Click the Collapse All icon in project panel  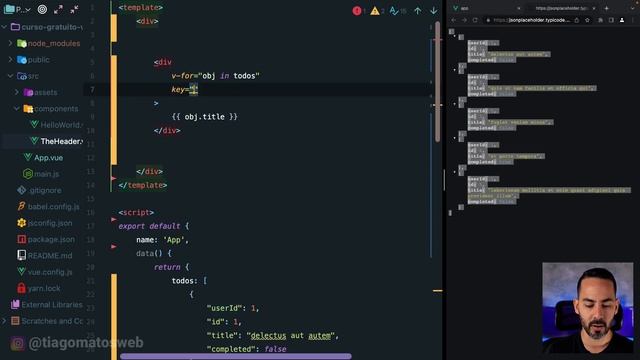tap(74, 9)
